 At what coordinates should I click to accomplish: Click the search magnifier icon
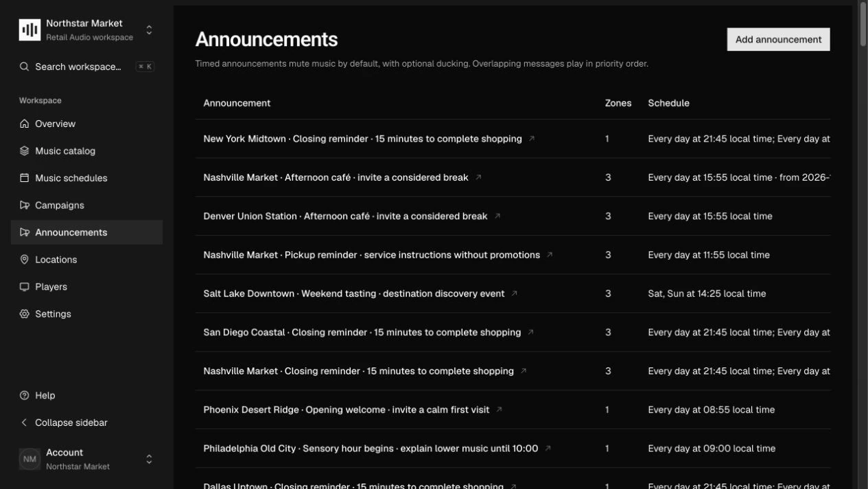(x=24, y=67)
